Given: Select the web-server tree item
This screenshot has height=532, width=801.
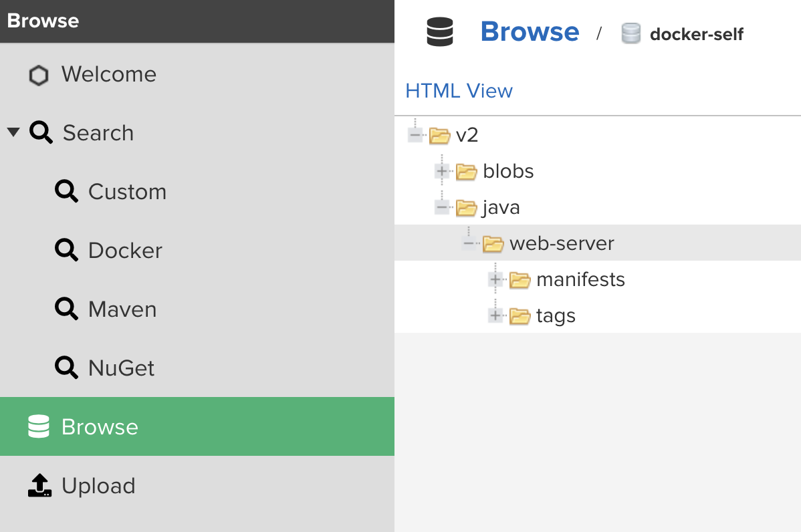Looking at the screenshot, I should click(598, 243).
